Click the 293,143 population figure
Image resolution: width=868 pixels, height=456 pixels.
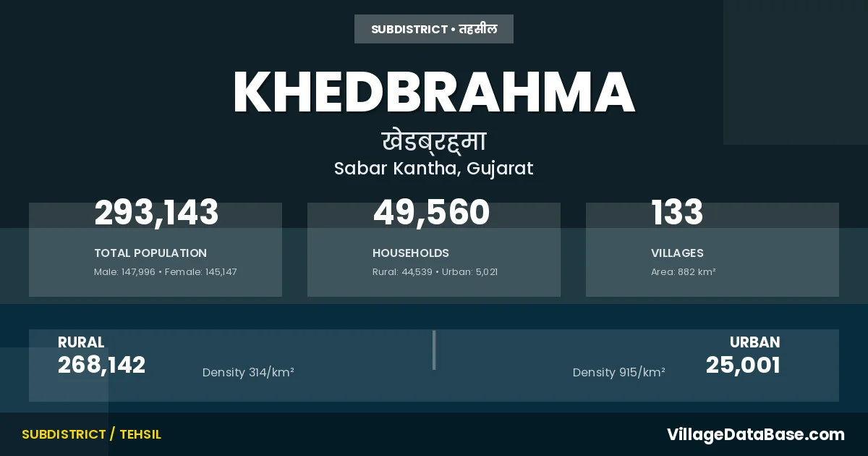(156, 214)
